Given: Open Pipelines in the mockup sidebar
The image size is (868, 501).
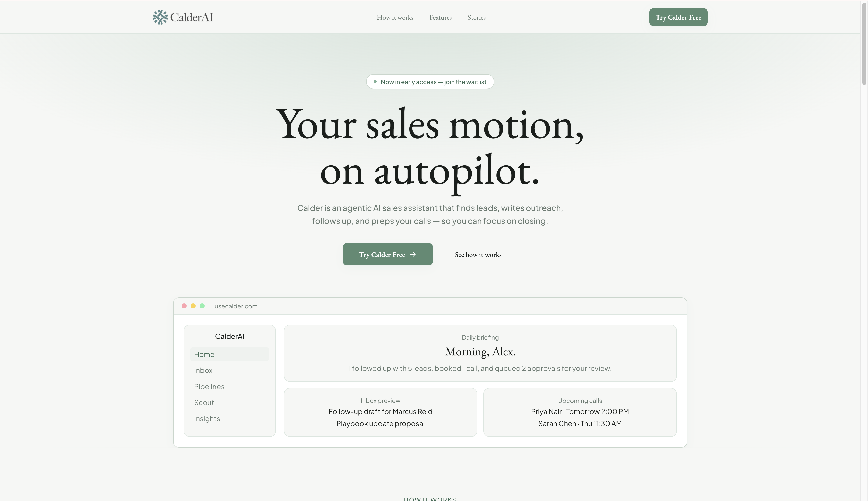Looking at the screenshot, I should tap(229, 386).
